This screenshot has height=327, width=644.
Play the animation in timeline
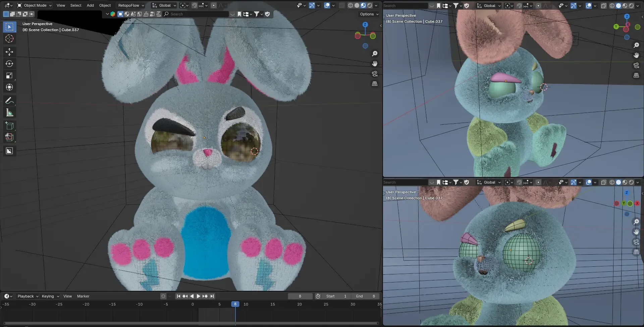click(198, 296)
